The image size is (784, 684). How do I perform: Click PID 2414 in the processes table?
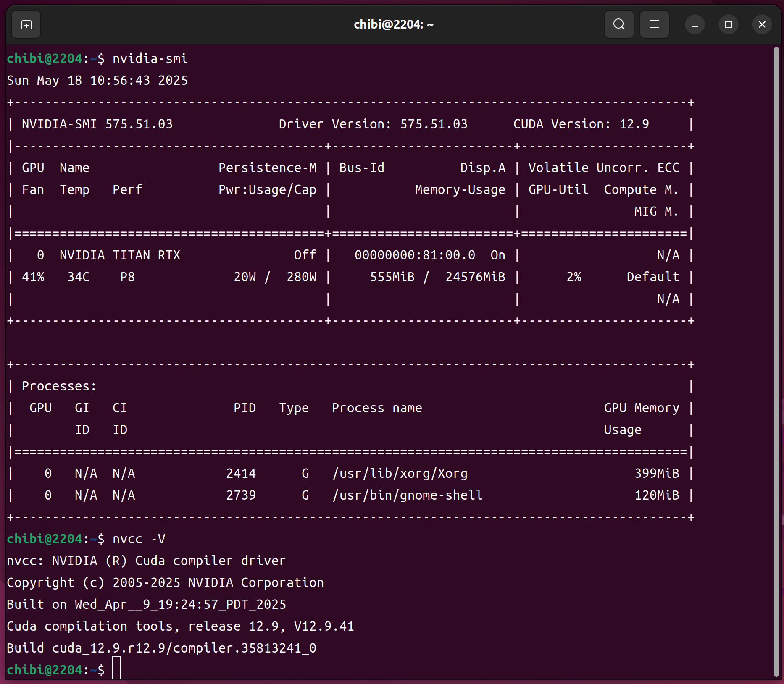coord(241,474)
